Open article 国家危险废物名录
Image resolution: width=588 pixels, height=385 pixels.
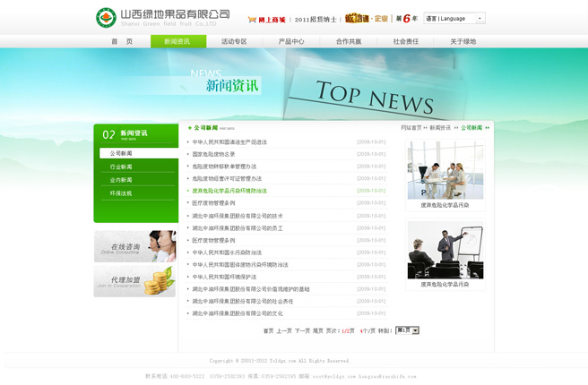pos(213,154)
